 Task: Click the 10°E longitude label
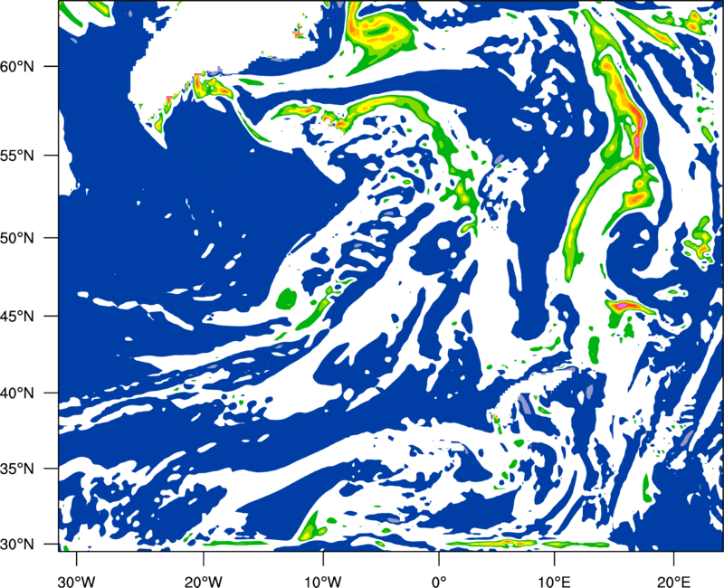[555, 582]
